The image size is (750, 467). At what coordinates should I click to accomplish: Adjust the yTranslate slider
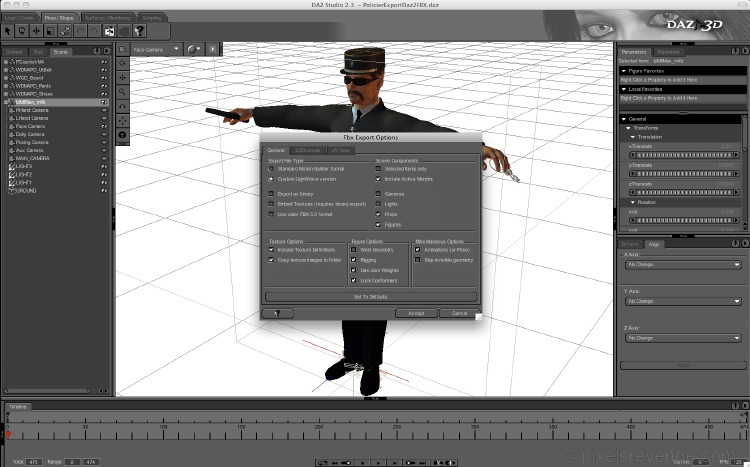pyautogui.click(x=684, y=174)
